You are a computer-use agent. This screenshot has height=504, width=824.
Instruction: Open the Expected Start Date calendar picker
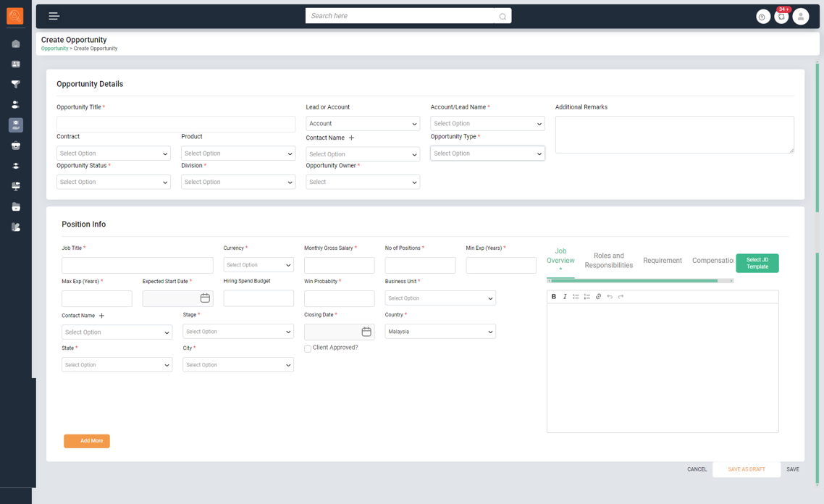pyautogui.click(x=205, y=298)
